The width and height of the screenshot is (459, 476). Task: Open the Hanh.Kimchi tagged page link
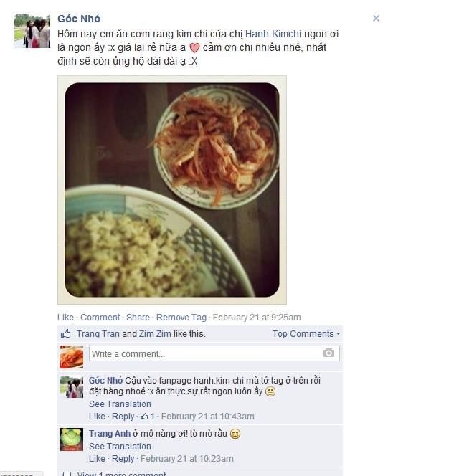pyautogui.click(x=273, y=34)
